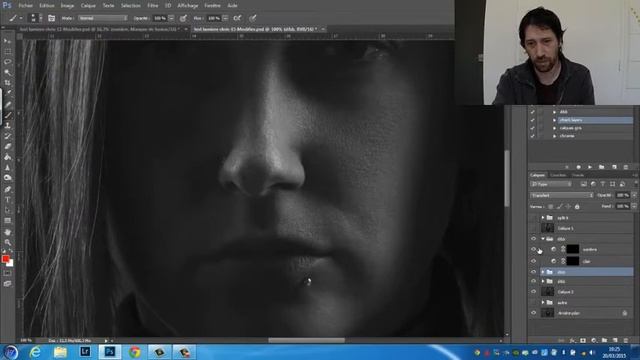This screenshot has height=360, width=640.
Task: Select the Zoom tool
Action: click(x=7, y=243)
